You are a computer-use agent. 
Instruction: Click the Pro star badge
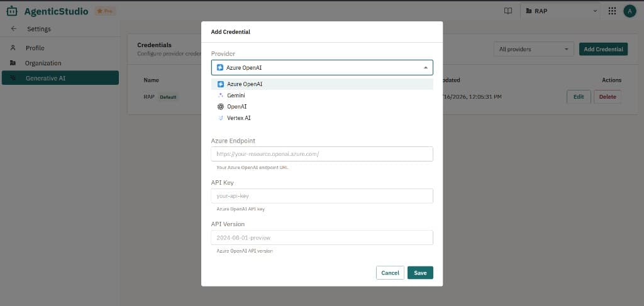(105, 11)
